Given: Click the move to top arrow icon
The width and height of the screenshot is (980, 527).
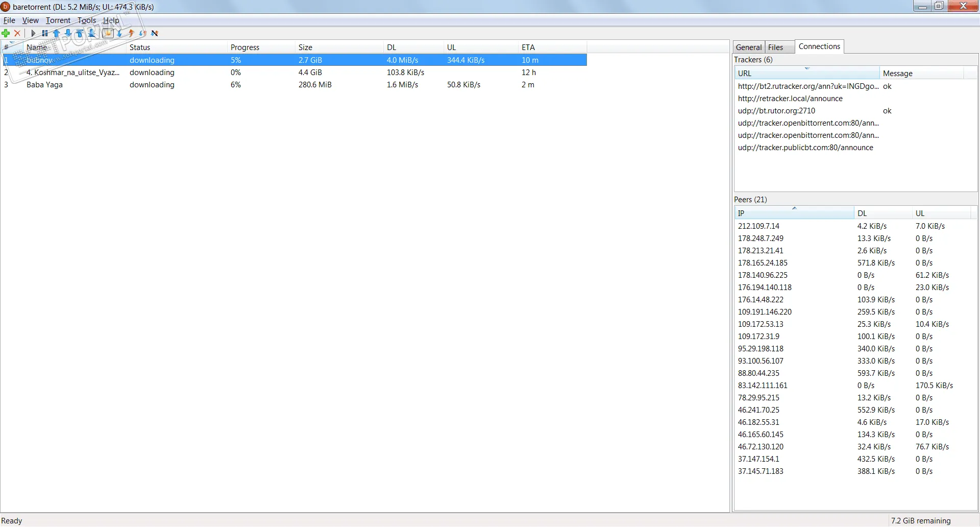Looking at the screenshot, I should pos(80,33).
